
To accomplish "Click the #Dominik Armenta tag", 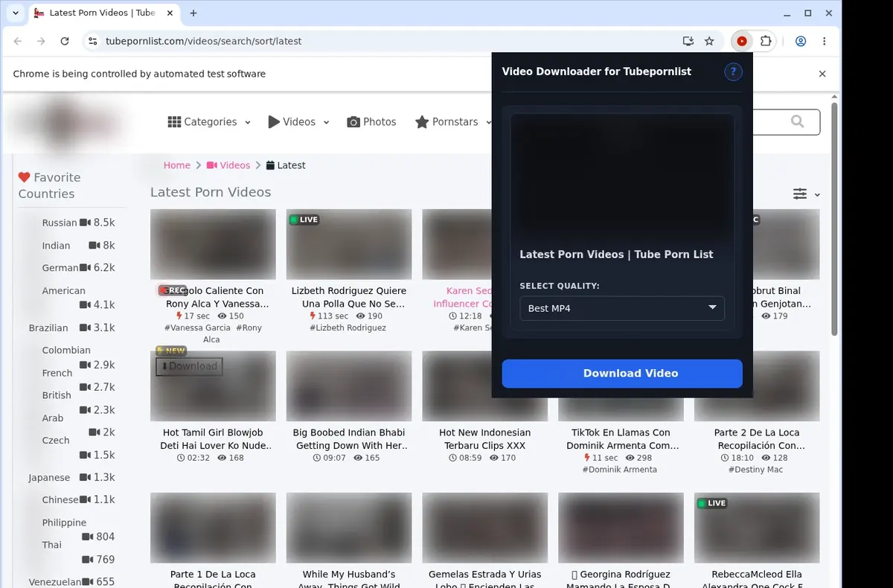I will coord(620,470).
